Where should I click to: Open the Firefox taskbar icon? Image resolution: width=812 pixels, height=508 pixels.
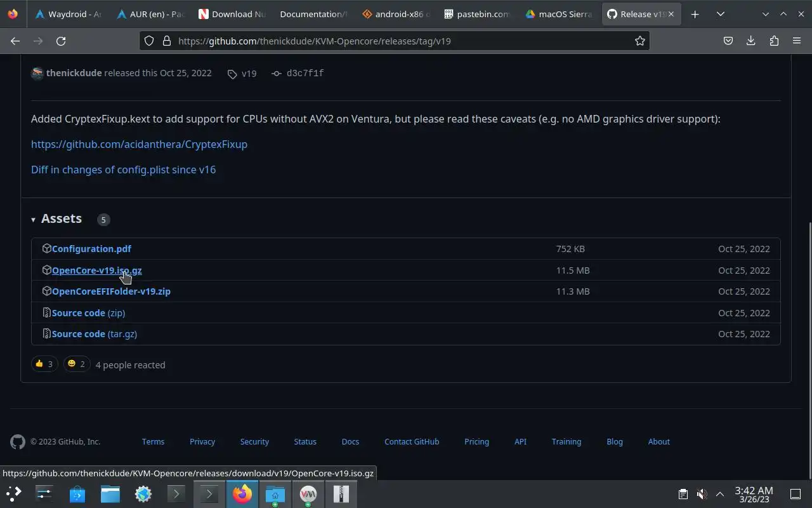(242, 493)
